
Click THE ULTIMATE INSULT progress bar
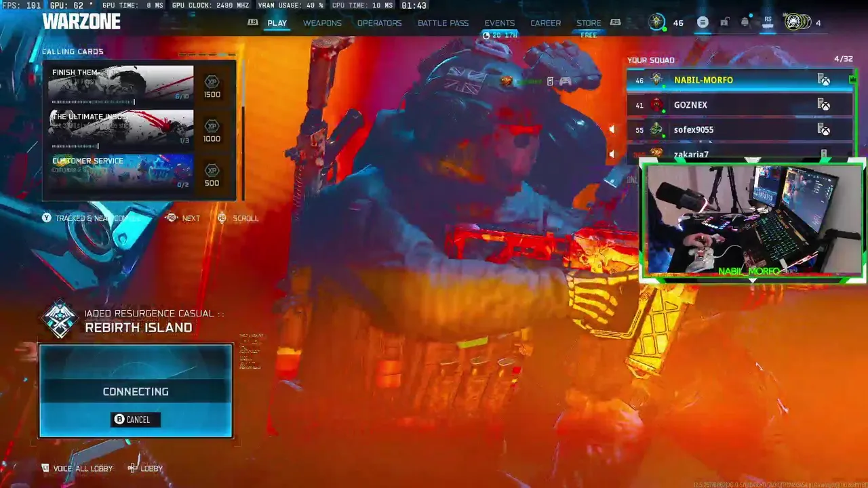point(75,146)
